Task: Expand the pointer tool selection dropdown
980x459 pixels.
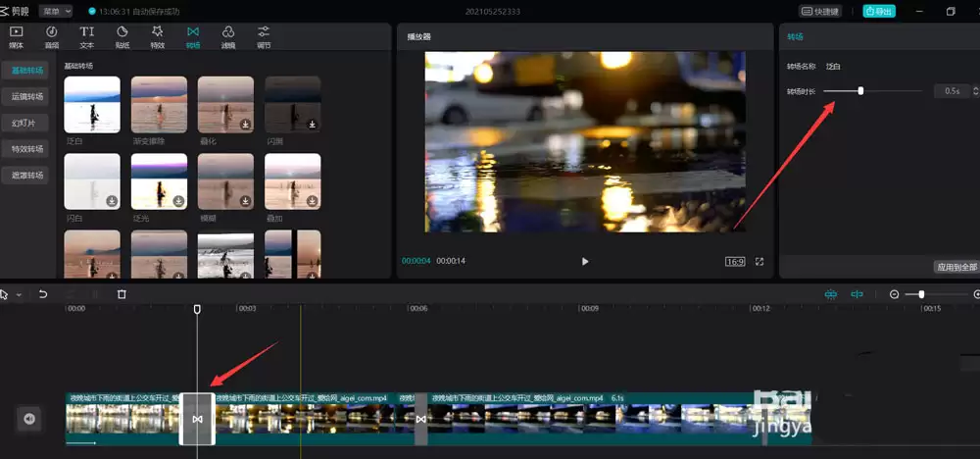Action: pyautogui.click(x=17, y=294)
